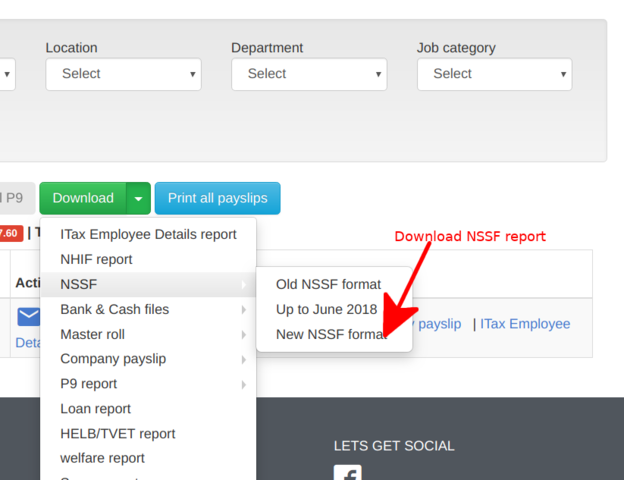Click the green Download button
Screen dimensions: 624x480
coord(83,198)
